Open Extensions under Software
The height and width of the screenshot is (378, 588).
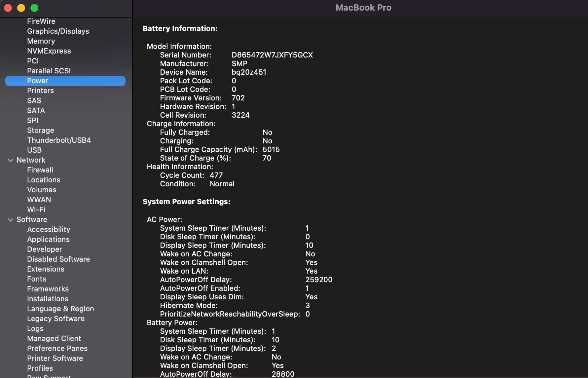tap(46, 269)
